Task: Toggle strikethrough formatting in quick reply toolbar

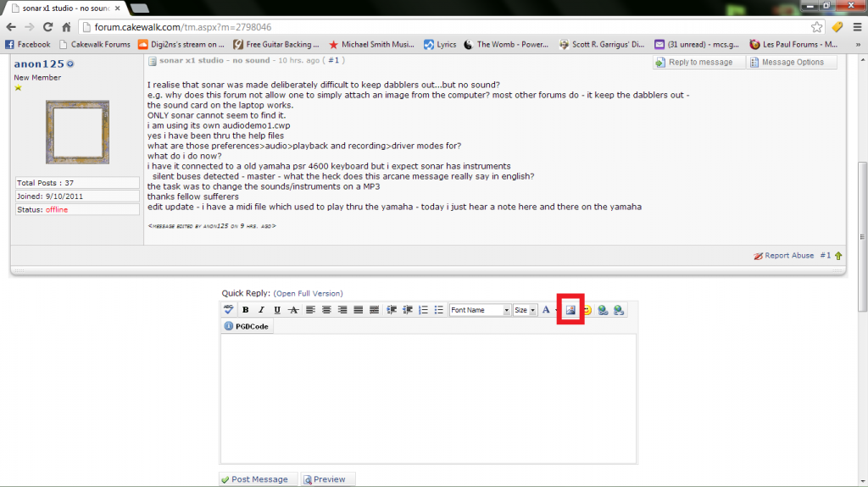Action: pyautogui.click(x=293, y=310)
